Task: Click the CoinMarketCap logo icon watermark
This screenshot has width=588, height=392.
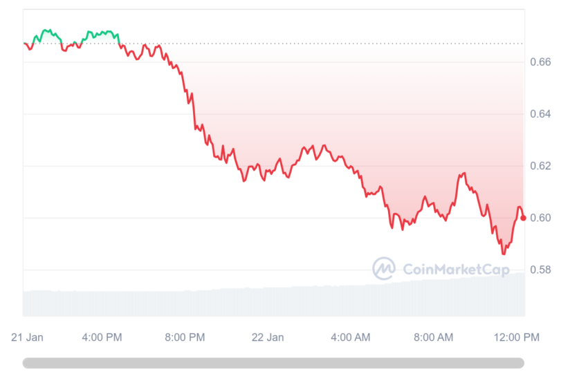Action: (384, 268)
